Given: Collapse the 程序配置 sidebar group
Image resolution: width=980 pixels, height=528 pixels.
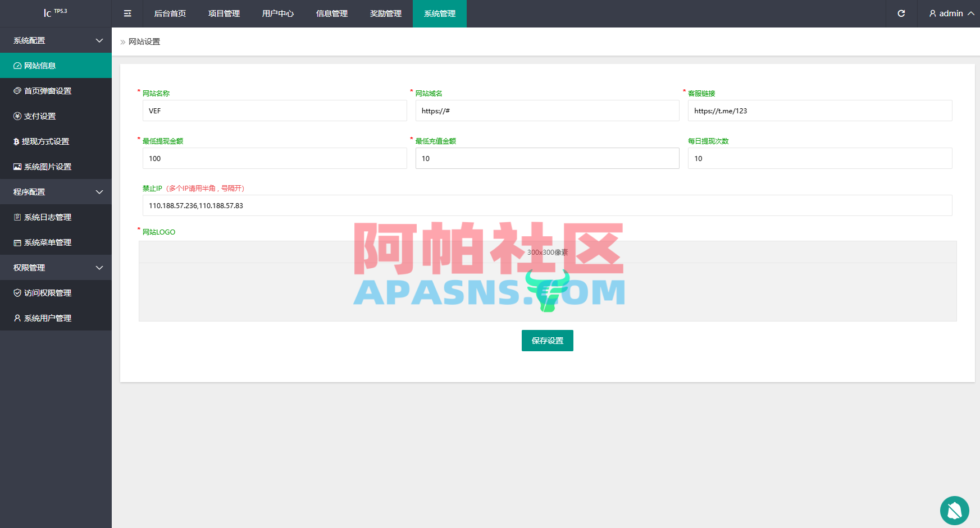Looking at the screenshot, I should (56, 192).
